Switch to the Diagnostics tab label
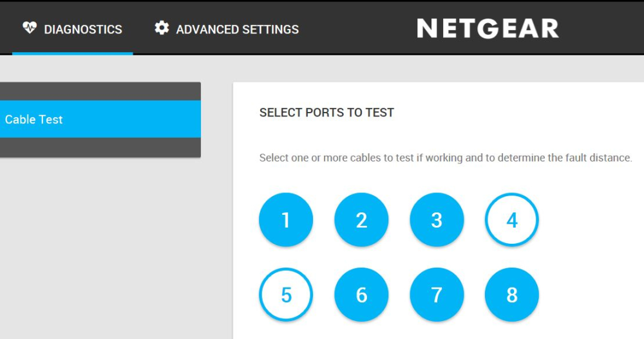This screenshot has height=339, width=644. [x=82, y=30]
